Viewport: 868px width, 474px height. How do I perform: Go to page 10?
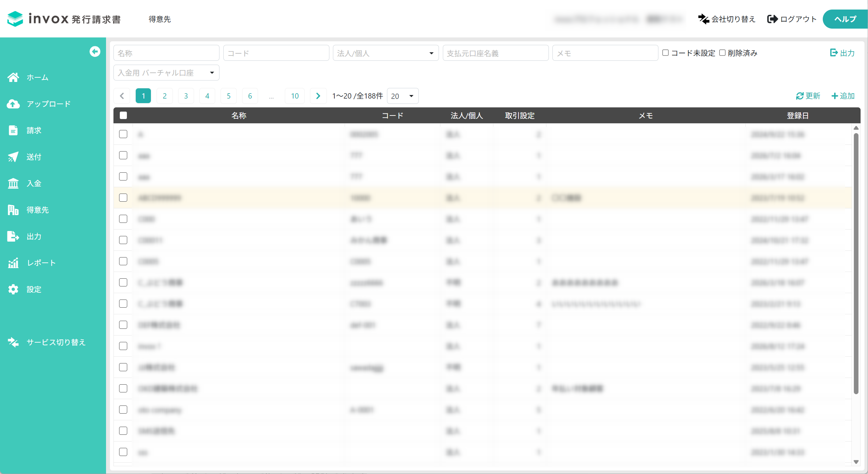coord(295,96)
